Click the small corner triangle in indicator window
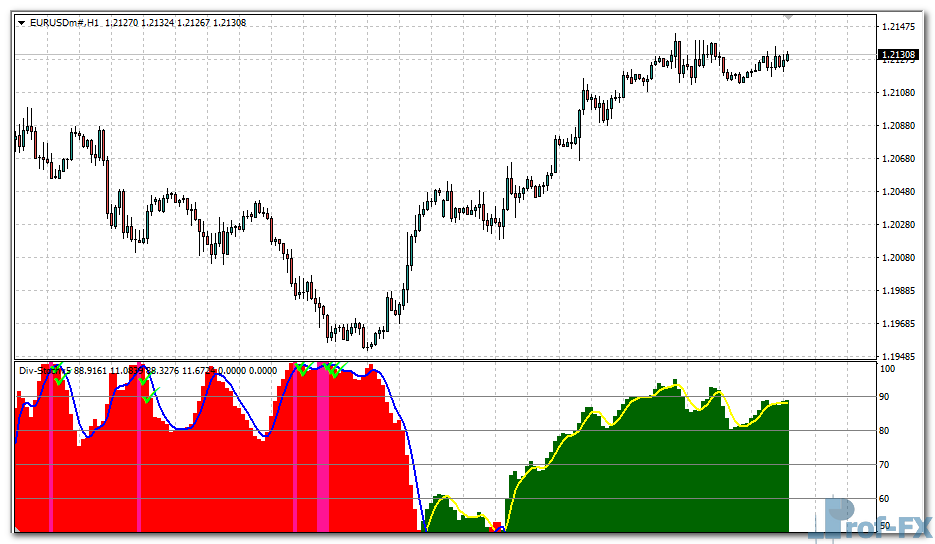The width and height of the screenshot is (935, 544). point(18,527)
